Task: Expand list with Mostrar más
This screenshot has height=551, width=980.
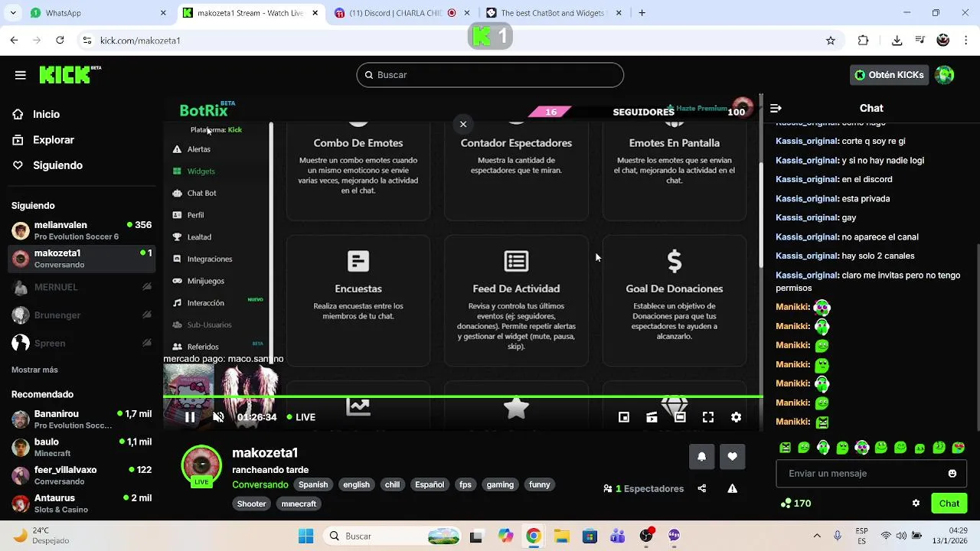Action: click(34, 370)
